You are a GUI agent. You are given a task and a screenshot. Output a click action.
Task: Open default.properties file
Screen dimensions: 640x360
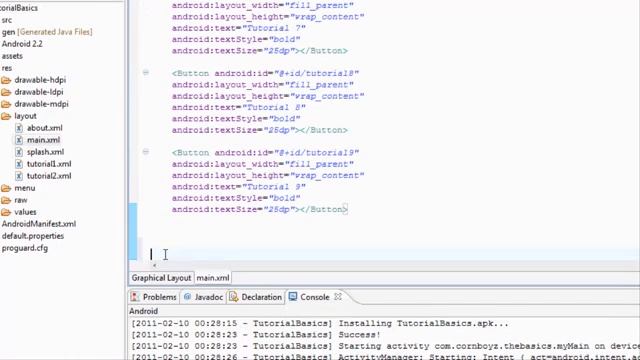33,236
